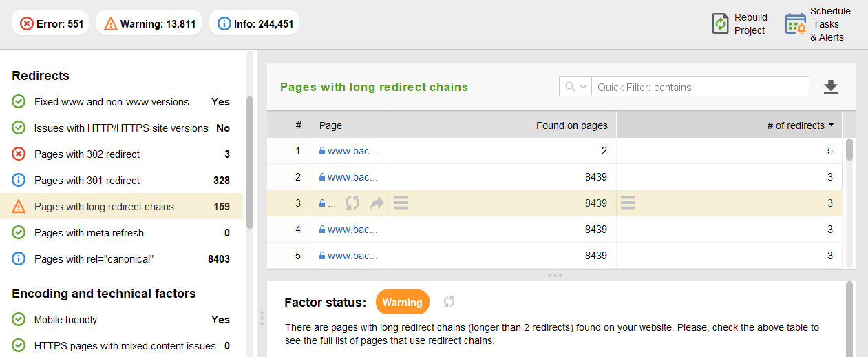This screenshot has height=357, width=868.
Task: Click the magnifier search icon in Quick Filter
Action: pyautogui.click(x=570, y=87)
